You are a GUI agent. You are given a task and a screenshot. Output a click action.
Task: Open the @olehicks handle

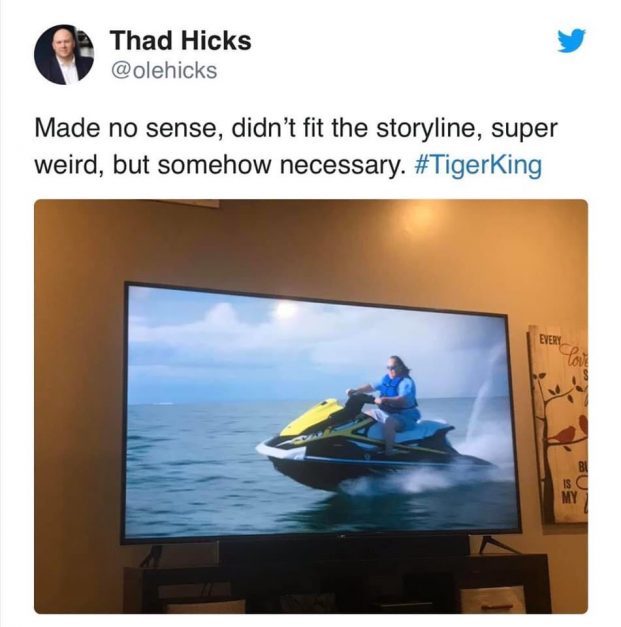point(164,70)
